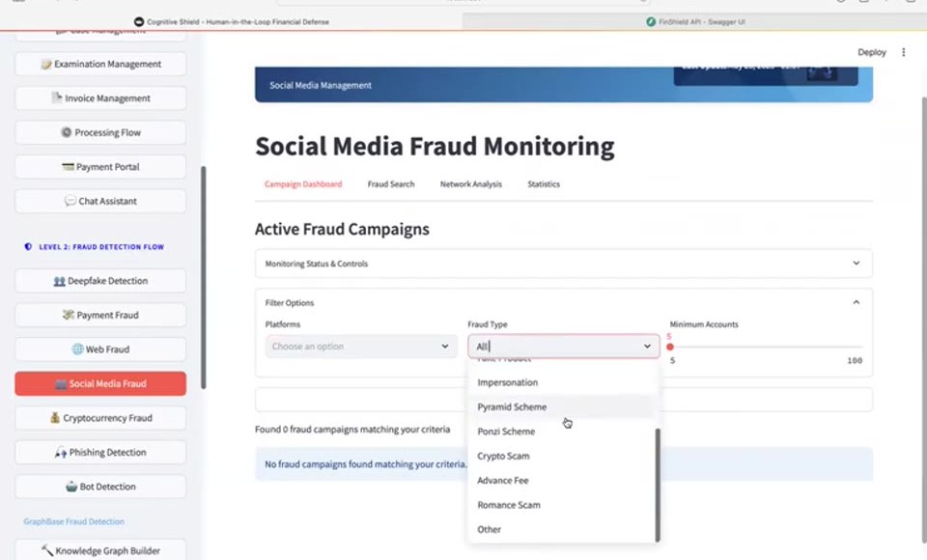Click the Minimum Accounts slider handle

coord(670,348)
